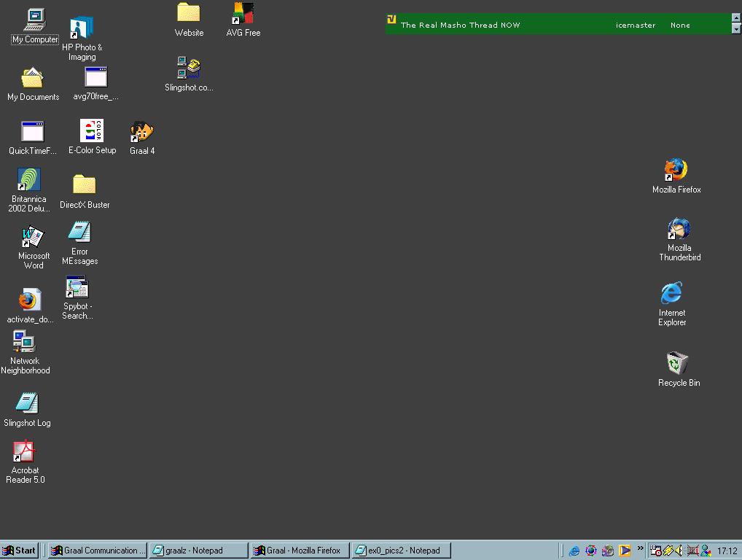This screenshot has width=742, height=560.
Task: Open the Recycle Bin
Action: (x=677, y=363)
